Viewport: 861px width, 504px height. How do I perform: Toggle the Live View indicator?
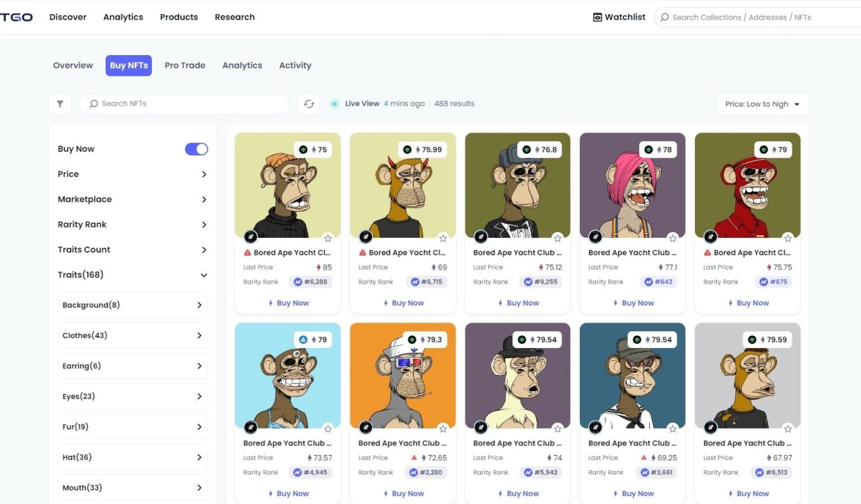(x=334, y=103)
